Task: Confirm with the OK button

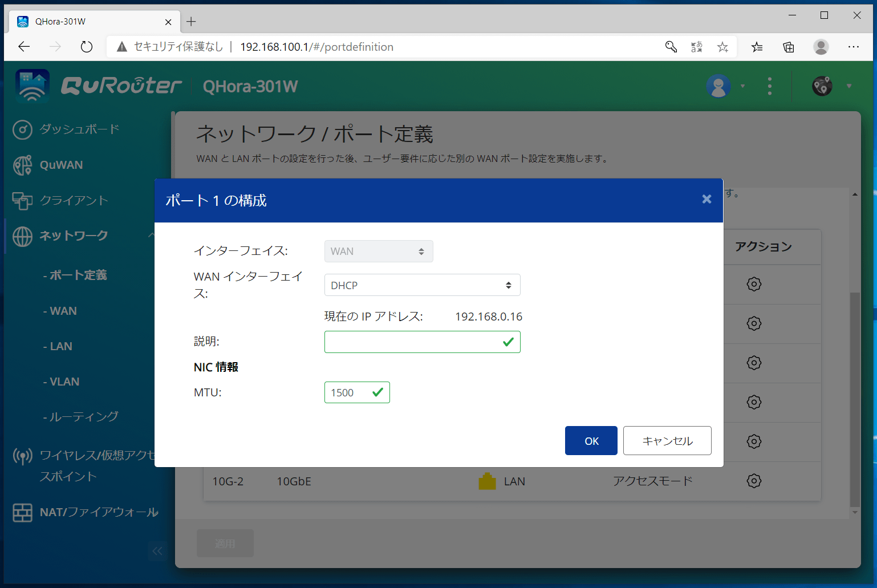Action: [x=591, y=441]
